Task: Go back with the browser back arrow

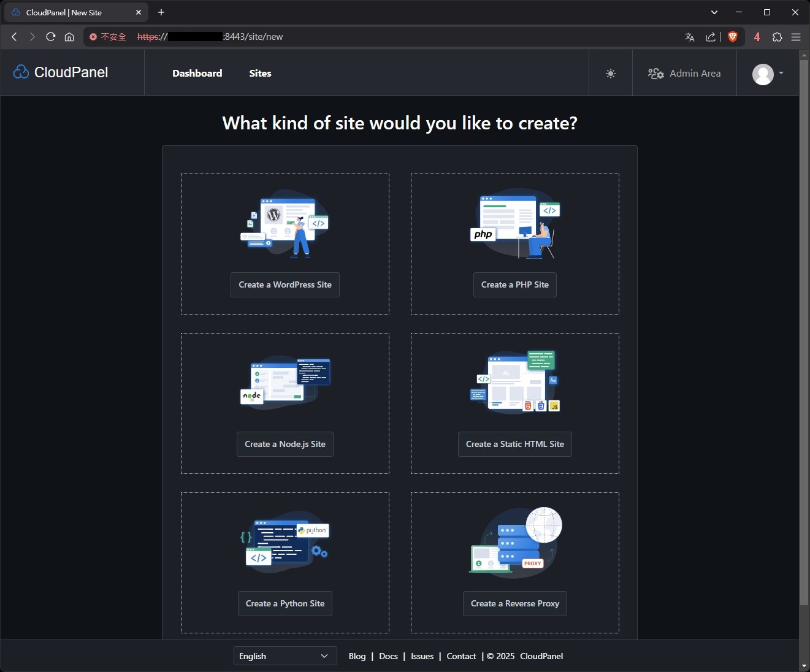Action: pyautogui.click(x=14, y=37)
